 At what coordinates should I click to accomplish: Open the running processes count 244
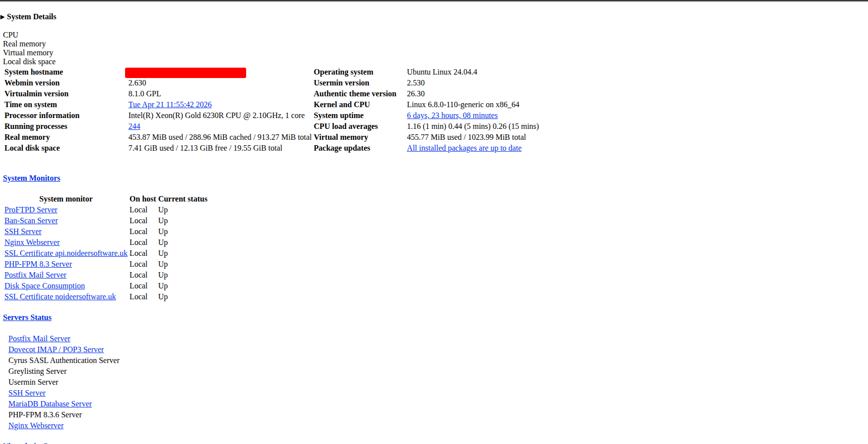click(x=134, y=126)
